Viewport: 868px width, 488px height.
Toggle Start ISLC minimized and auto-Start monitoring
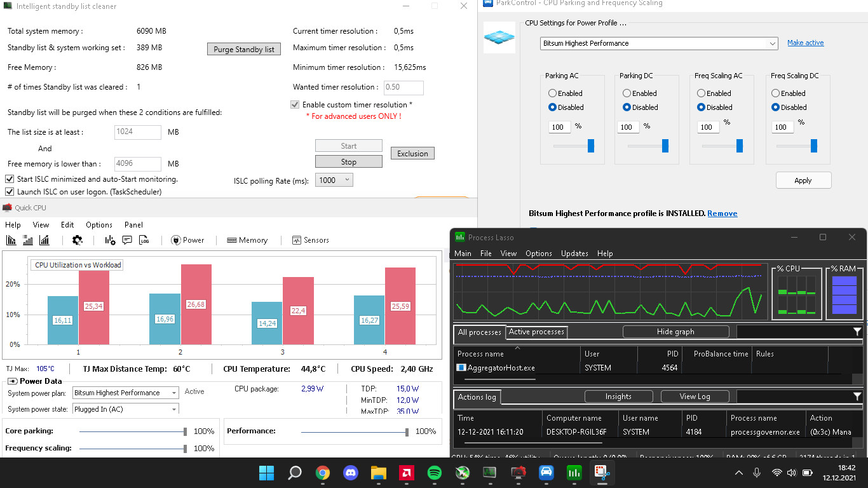click(x=10, y=179)
